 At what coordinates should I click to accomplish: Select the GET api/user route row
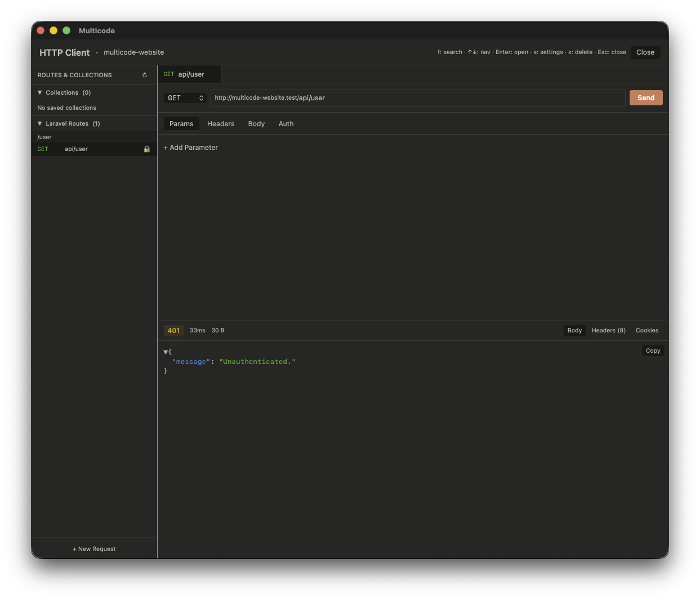[94, 149]
